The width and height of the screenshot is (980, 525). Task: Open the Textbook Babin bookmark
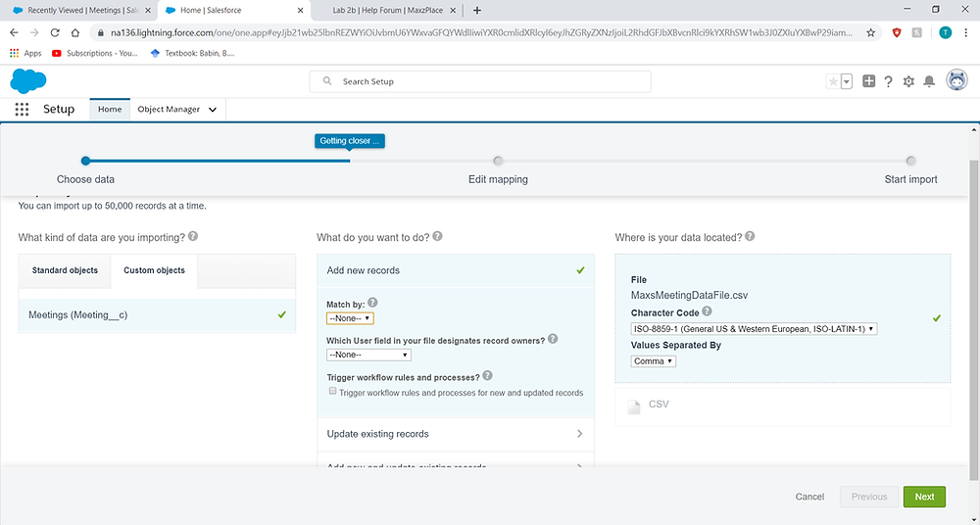point(192,53)
